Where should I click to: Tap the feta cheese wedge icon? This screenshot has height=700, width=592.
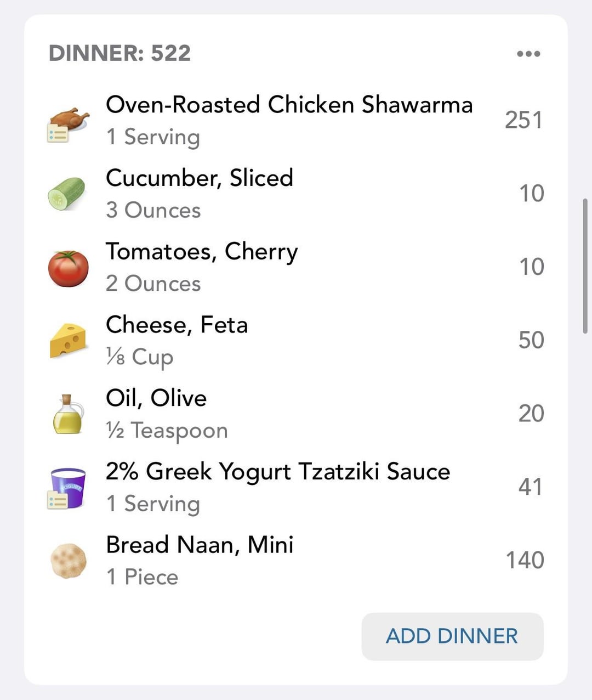[68, 341]
